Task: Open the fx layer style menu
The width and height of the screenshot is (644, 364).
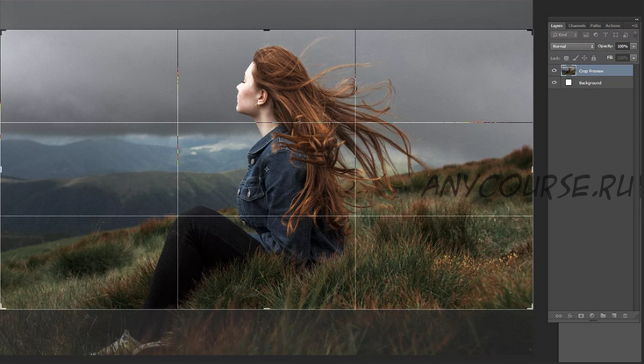Action: click(x=569, y=316)
